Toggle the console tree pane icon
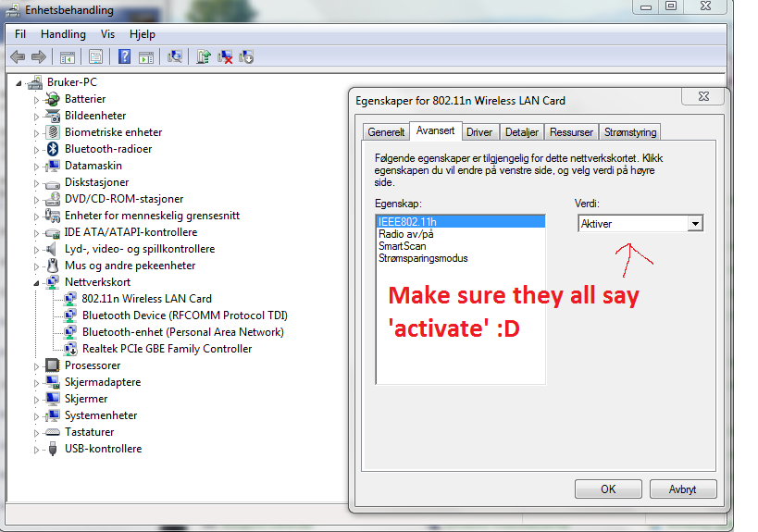The image size is (758, 532). [x=68, y=57]
